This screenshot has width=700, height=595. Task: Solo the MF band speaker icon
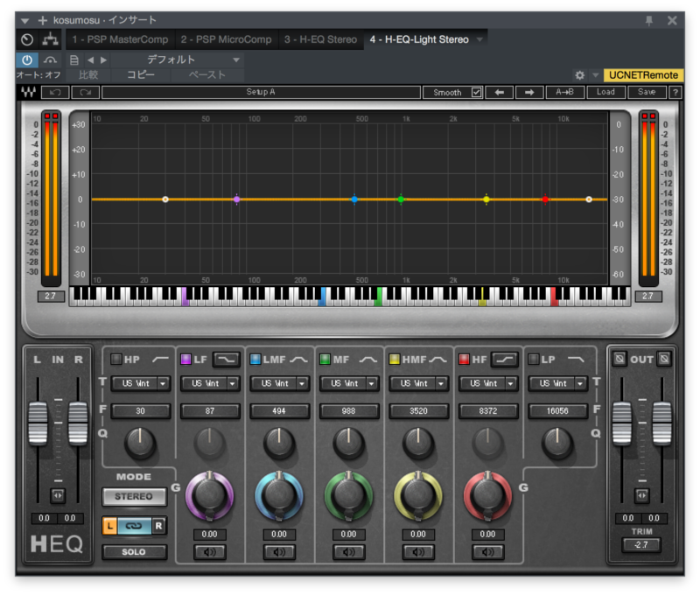pos(349,552)
